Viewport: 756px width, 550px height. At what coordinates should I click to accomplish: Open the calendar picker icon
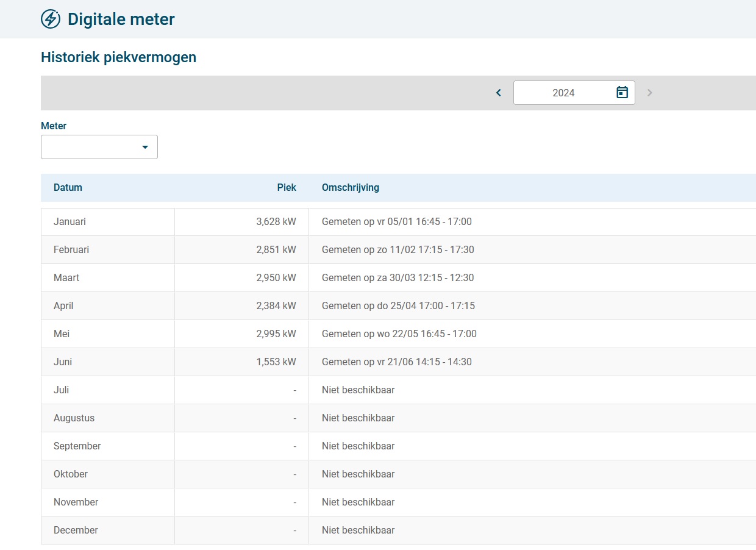(622, 93)
